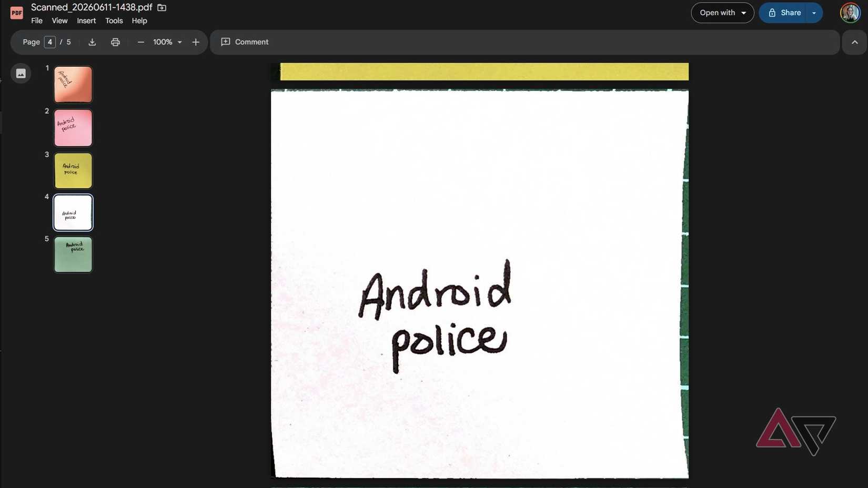Print the document using the printer icon
The image size is (868, 488).
point(115,42)
